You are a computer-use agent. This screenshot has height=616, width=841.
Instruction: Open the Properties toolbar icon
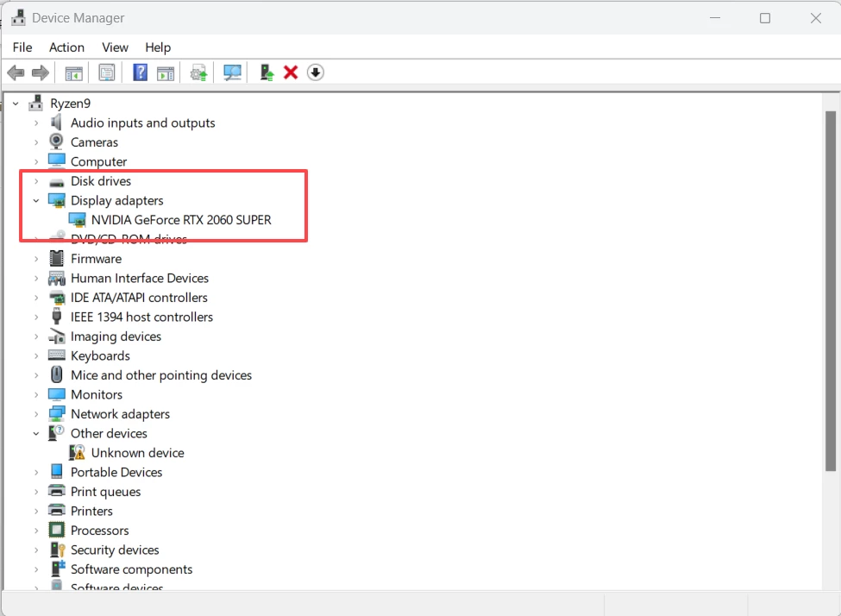coord(107,73)
